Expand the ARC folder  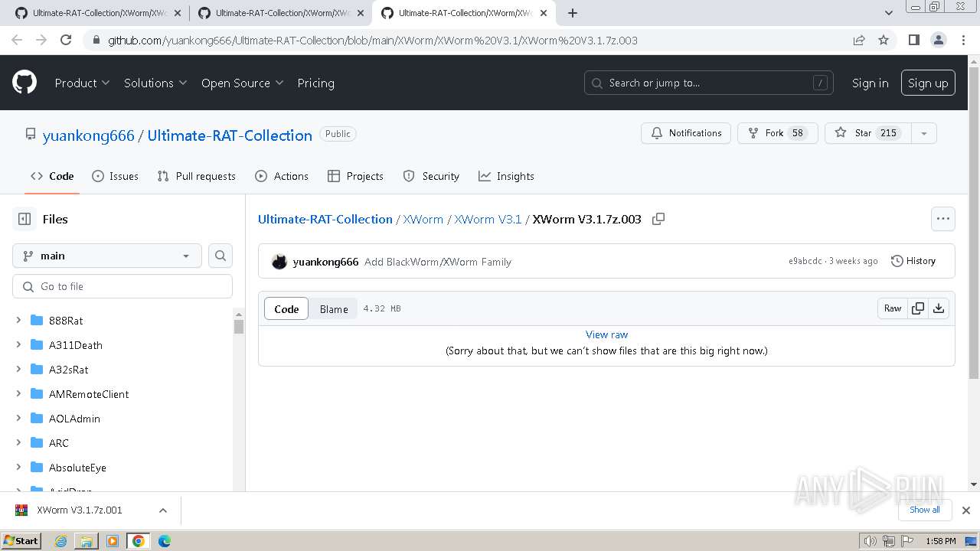click(x=18, y=443)
